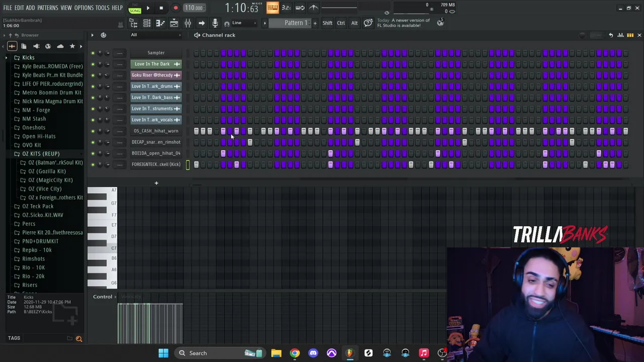Click the Play button in transport

[148, 8]
